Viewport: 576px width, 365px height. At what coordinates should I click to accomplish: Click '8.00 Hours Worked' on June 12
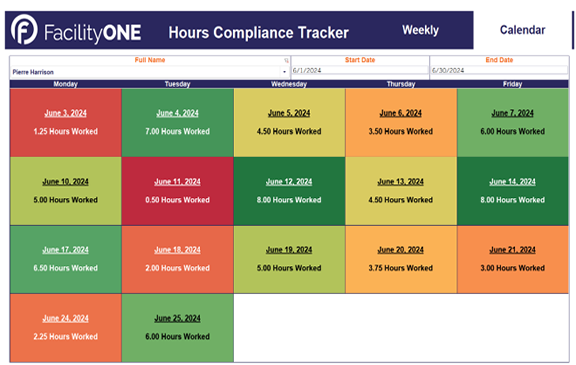click(x=289, y=200)
